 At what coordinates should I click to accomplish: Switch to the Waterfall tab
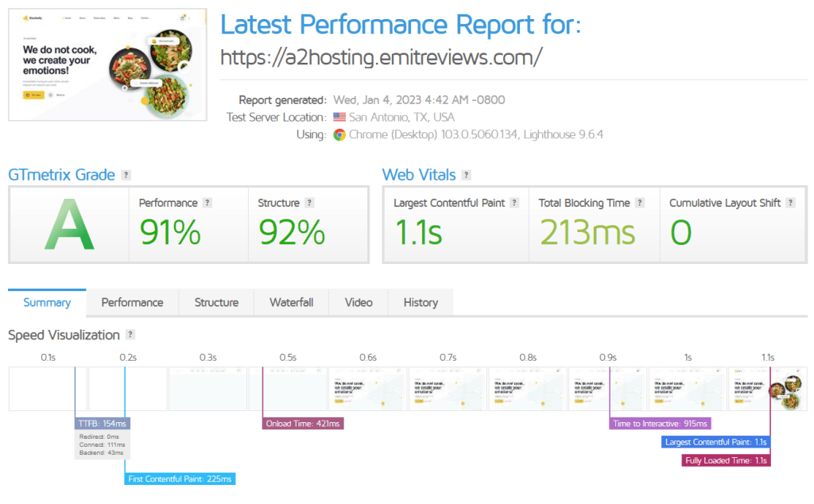pos(291,303)
